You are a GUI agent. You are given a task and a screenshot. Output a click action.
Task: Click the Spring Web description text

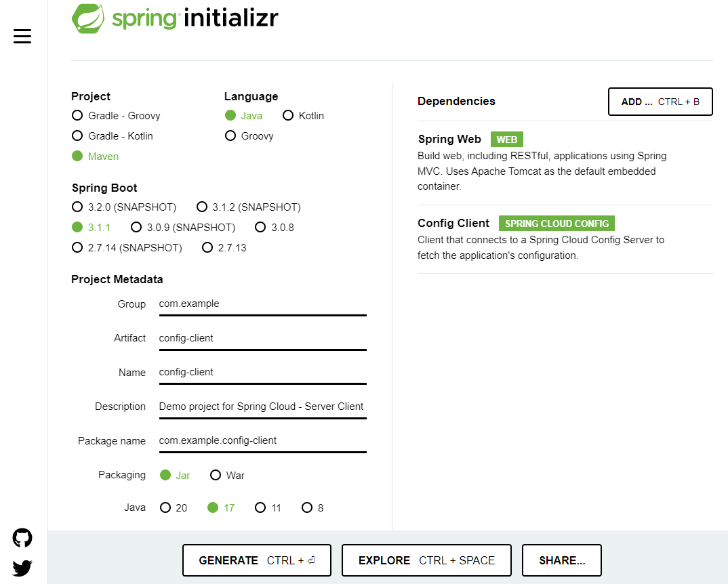click(x=542, y=171)
